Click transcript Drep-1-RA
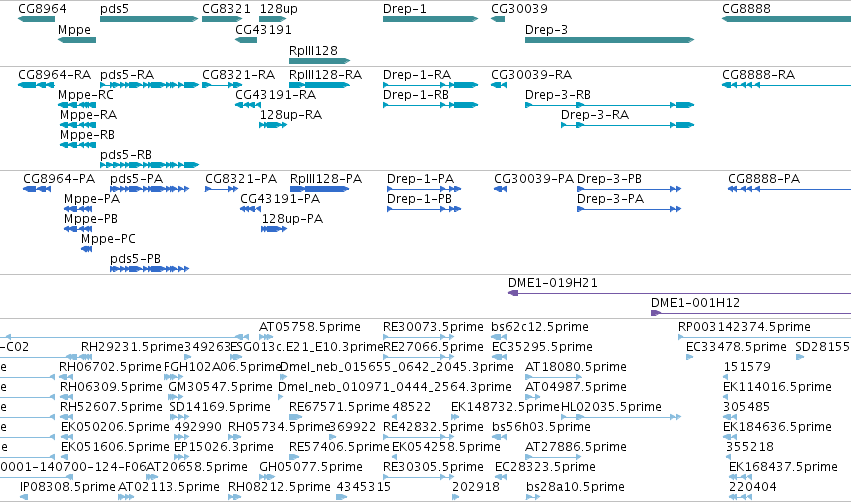851x502 pixels. tap(430, 85)
